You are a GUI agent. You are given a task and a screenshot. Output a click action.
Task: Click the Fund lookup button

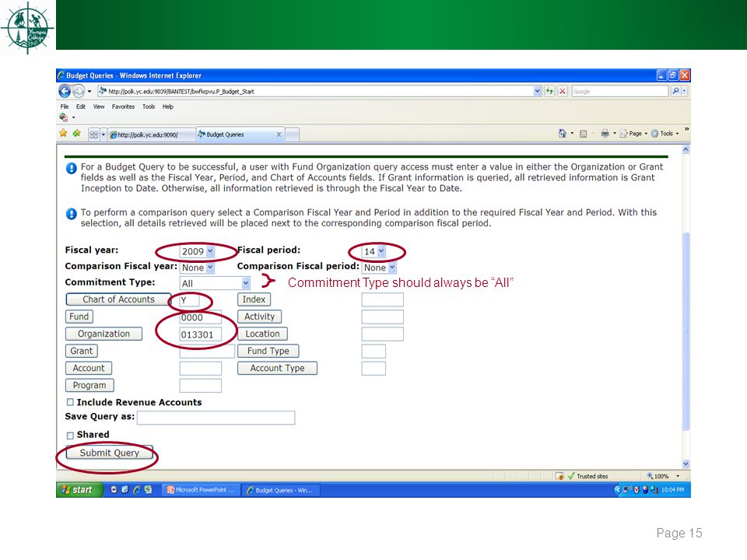coord(79,317)
